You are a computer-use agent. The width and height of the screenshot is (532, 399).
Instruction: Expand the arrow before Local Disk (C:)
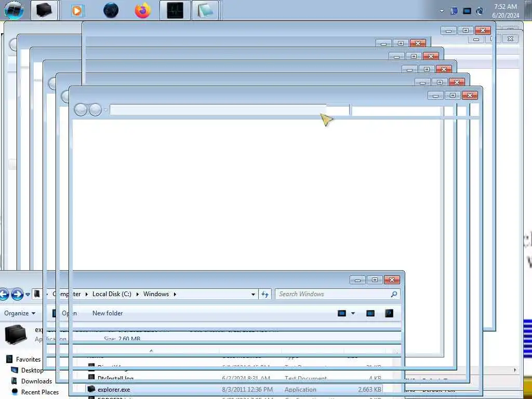86,294
